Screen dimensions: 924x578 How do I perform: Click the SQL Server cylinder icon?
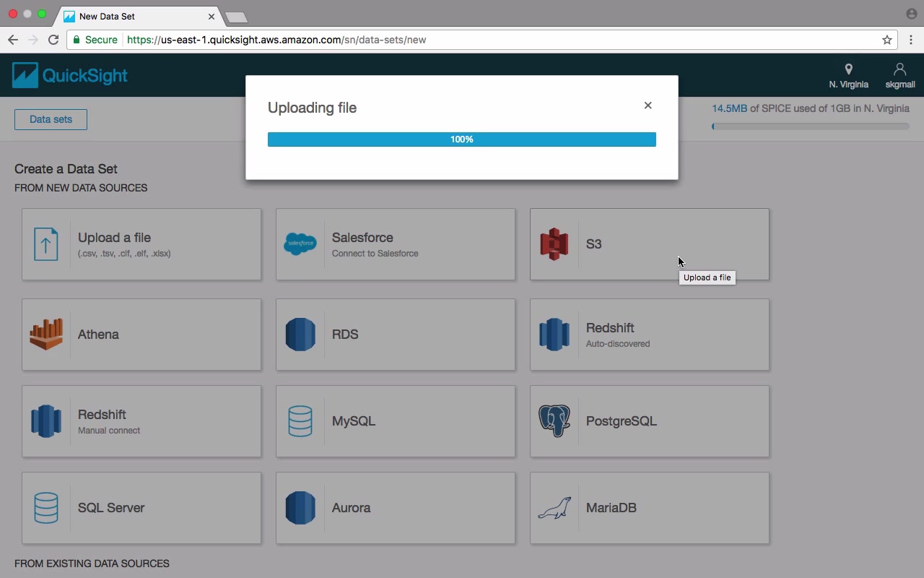coord(46,508)
